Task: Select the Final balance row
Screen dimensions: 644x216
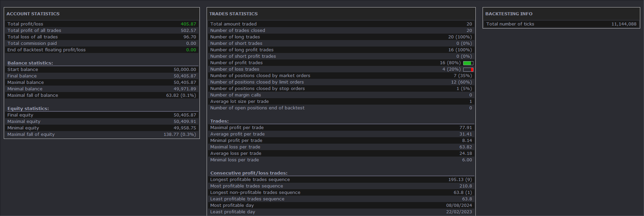Action: (x=102, y=76)
